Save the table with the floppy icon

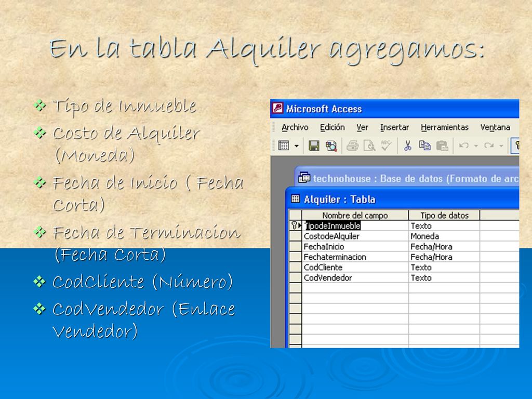(x=314, y=146)
